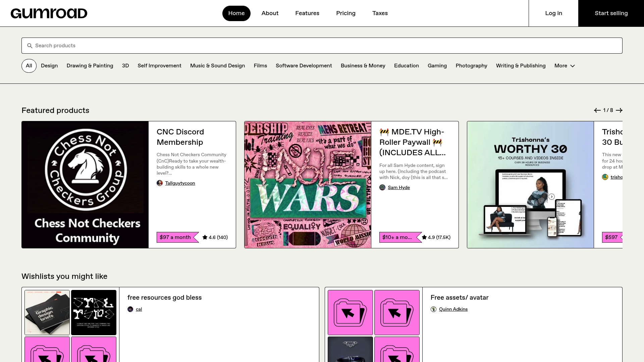This screenshot has width=644, height=362.
Task: Click the right arrow for featured products
Action: click(619, 110)
